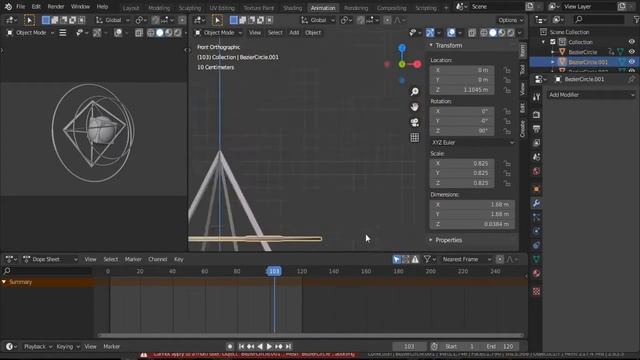Open the Object properties tab (orange square)

click(536, 189)
